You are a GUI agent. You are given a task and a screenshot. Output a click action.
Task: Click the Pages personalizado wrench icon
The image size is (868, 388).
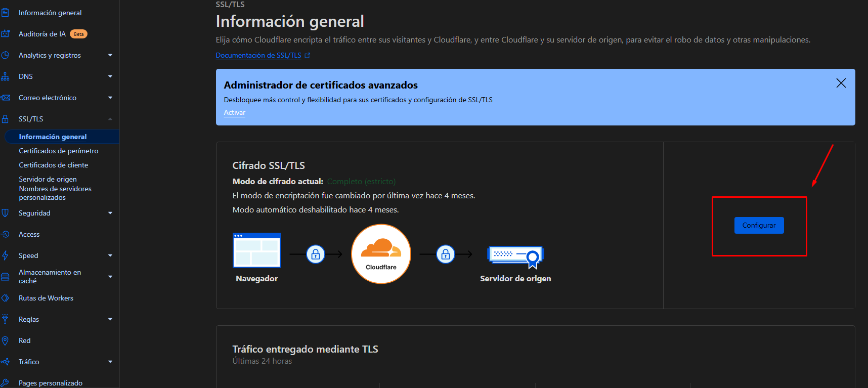click(5, 383)
